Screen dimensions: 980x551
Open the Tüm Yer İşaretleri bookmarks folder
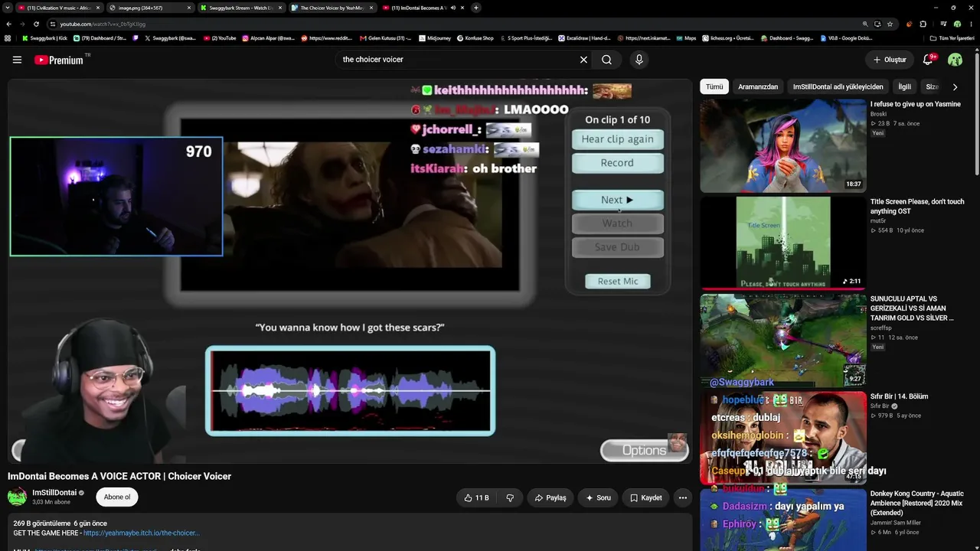pos(952,38)
